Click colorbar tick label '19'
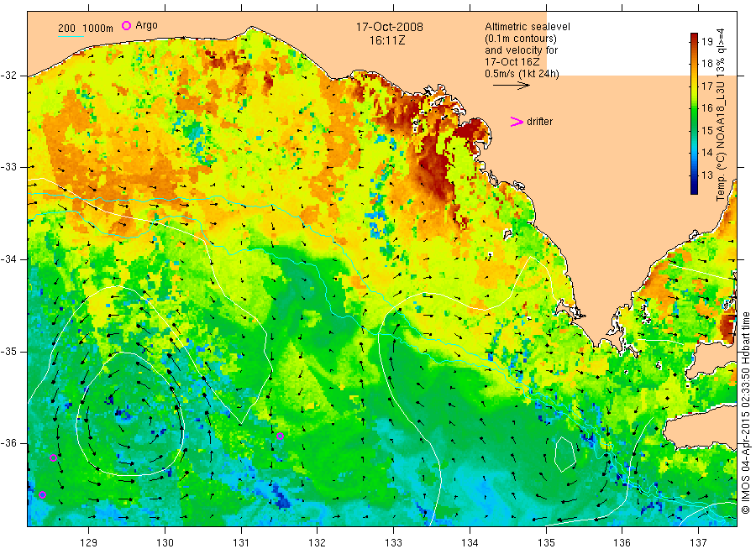This screenshot has height=554, width=756. point(706,41)
